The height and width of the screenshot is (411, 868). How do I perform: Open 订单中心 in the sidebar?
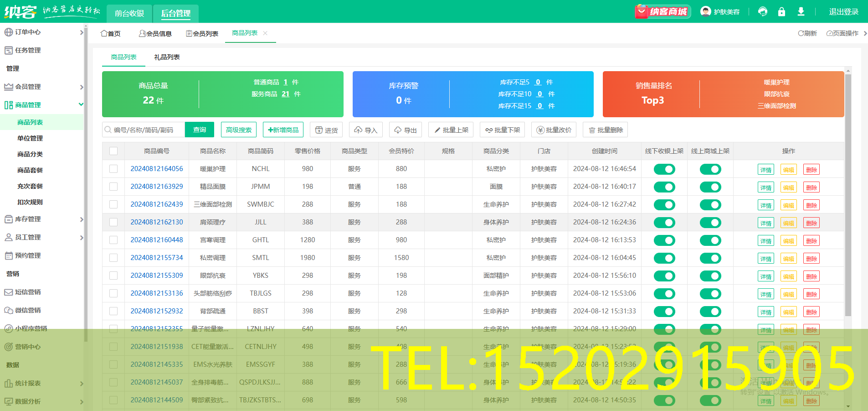(28, 32)
